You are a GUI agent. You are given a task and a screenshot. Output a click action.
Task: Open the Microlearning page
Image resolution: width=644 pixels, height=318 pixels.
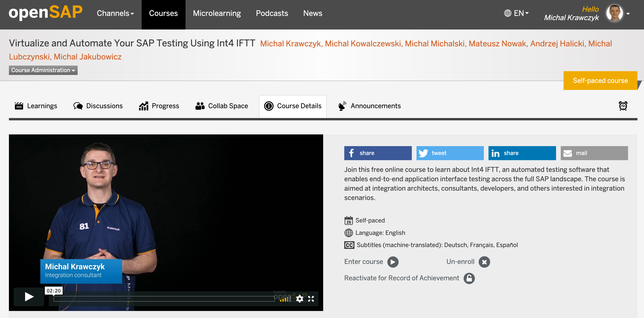pyautogui.click(x=217, y=13)
